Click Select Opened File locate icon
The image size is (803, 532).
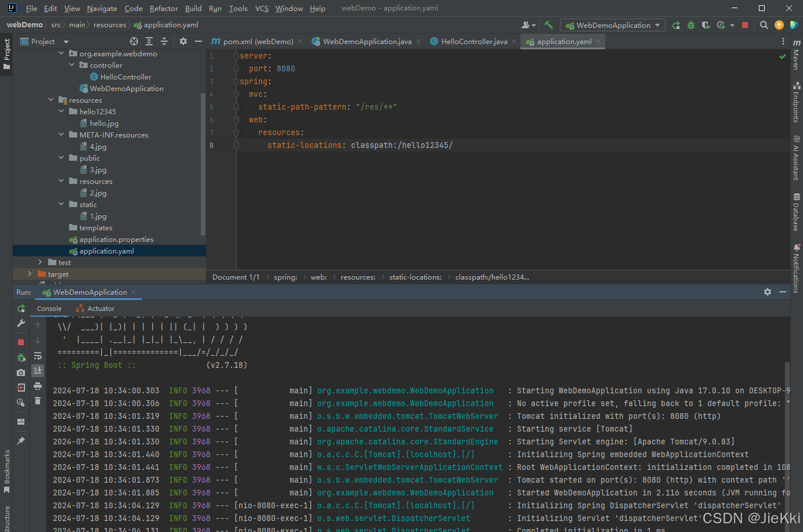point(134,41)
